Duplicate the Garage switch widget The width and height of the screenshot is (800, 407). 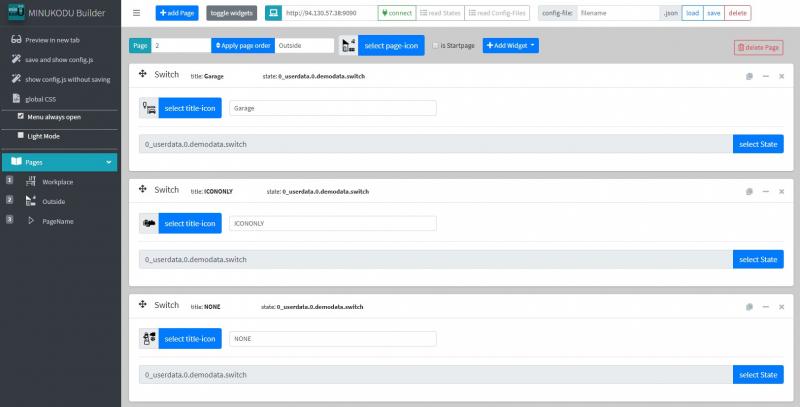pos(749,76)
